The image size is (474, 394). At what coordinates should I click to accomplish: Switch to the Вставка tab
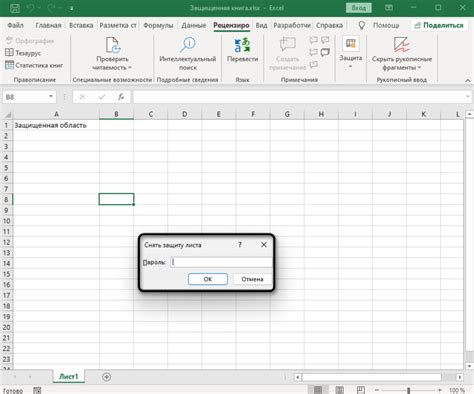click(81, 25)
